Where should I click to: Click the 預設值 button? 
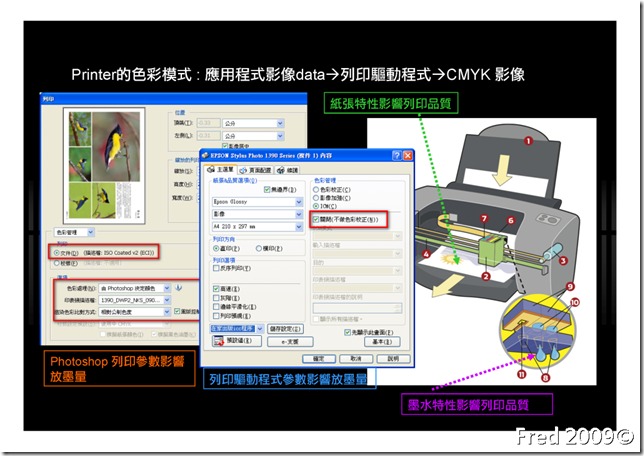pos(237,341)
